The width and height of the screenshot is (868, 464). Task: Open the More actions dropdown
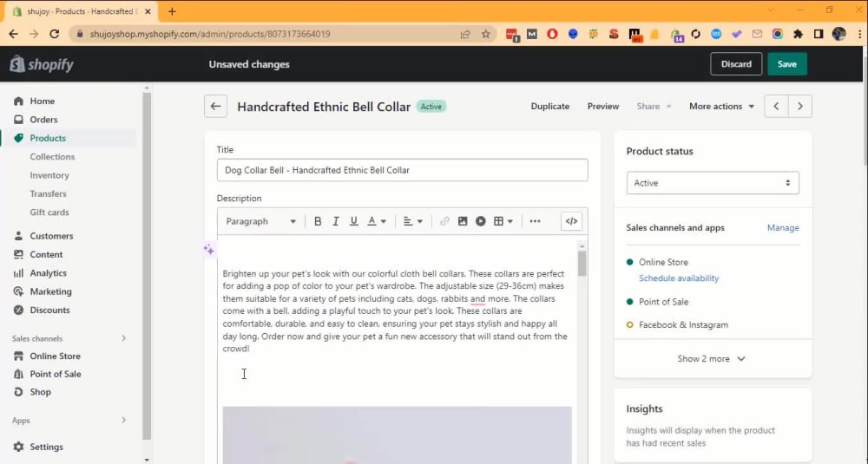(x=721, y=106)
